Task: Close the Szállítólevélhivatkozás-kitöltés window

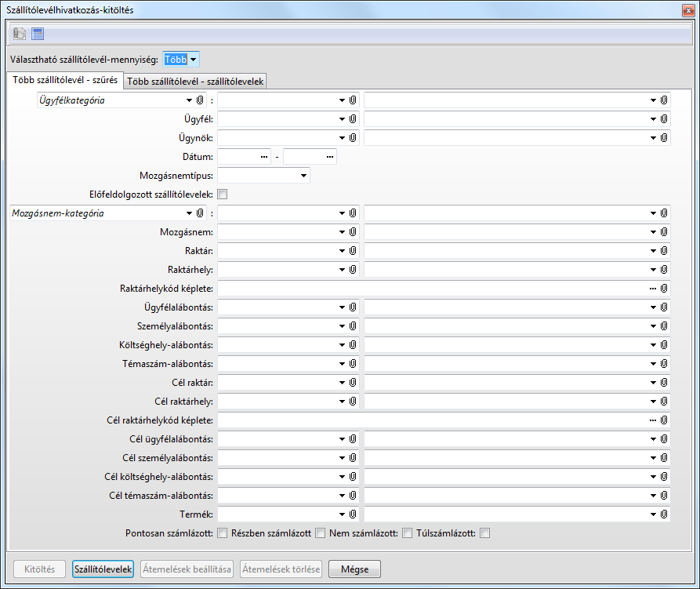Action: pos(688,10)
